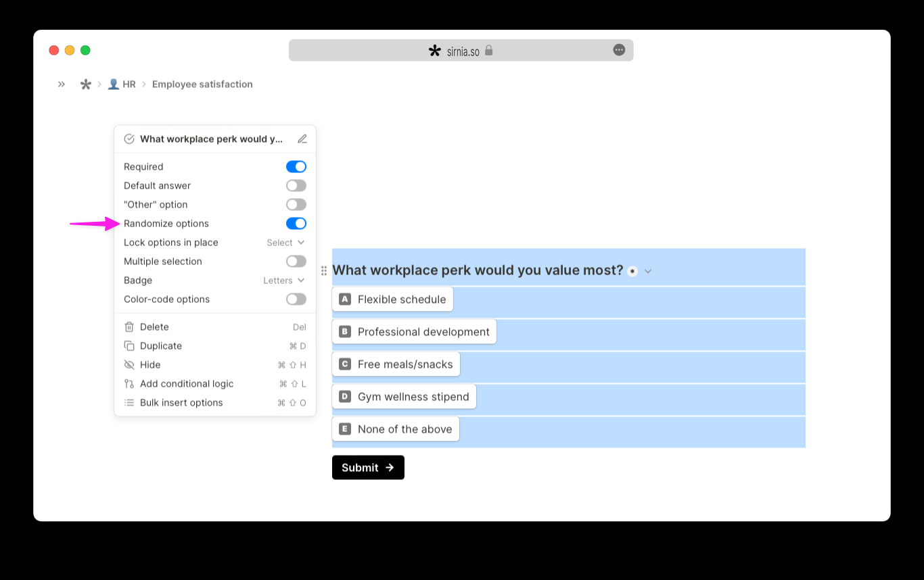Click the letter A badge on Flexible schedule
The image size is (924, 580).
[x=345, y=299]
